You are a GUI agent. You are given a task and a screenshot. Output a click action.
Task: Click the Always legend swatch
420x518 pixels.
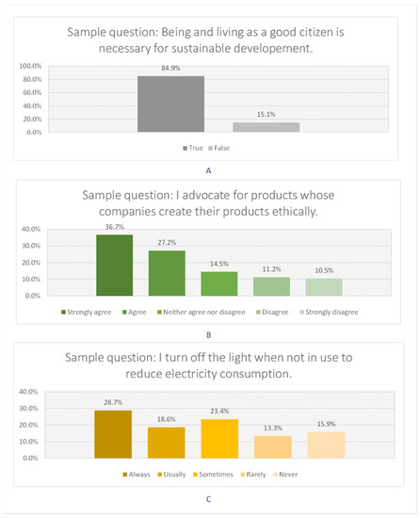click(x=125, y=475)
